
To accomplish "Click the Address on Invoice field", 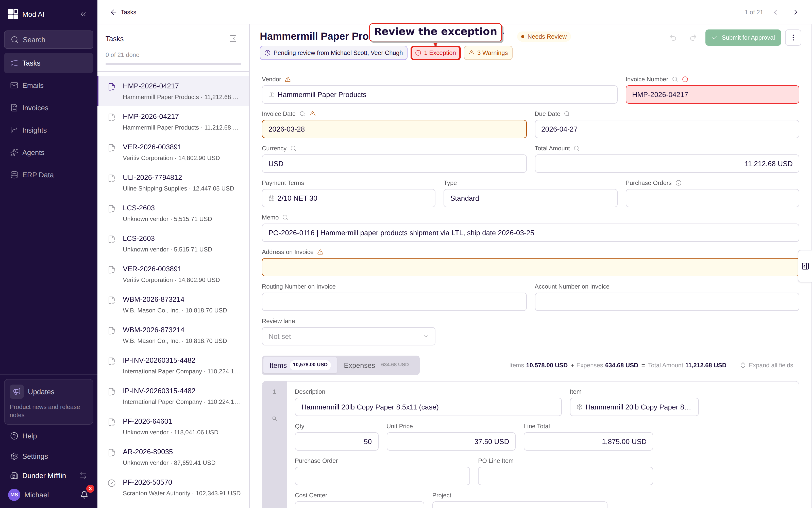I will (x=530, y=267).
